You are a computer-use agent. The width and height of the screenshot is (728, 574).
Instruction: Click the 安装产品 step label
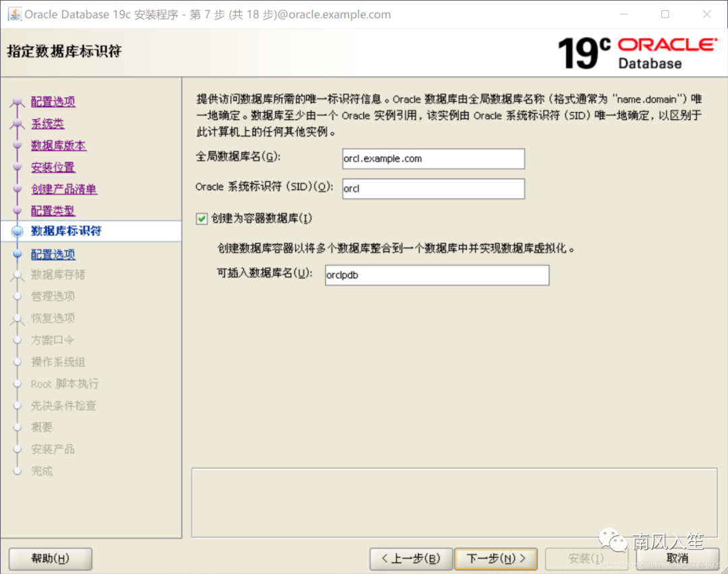coord(53,449)
